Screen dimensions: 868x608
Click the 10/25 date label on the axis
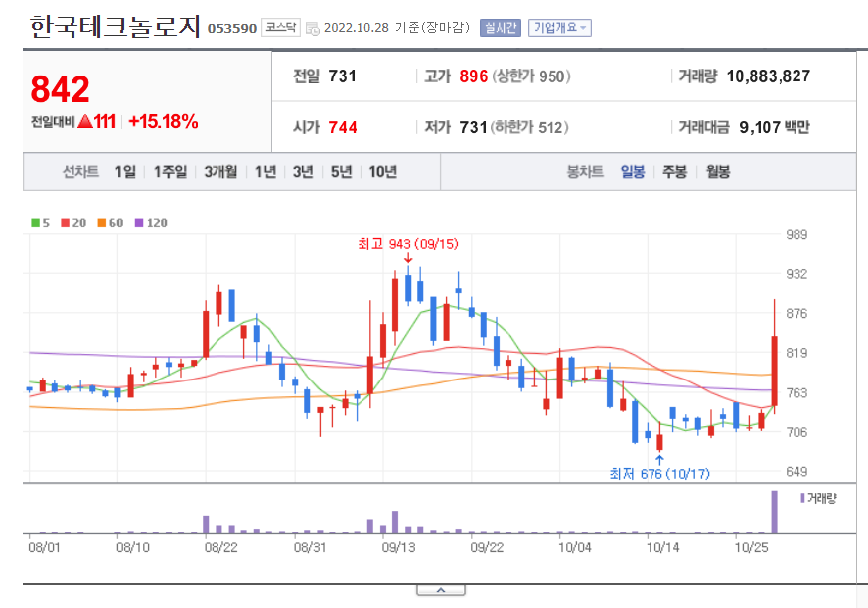(751, 548)
